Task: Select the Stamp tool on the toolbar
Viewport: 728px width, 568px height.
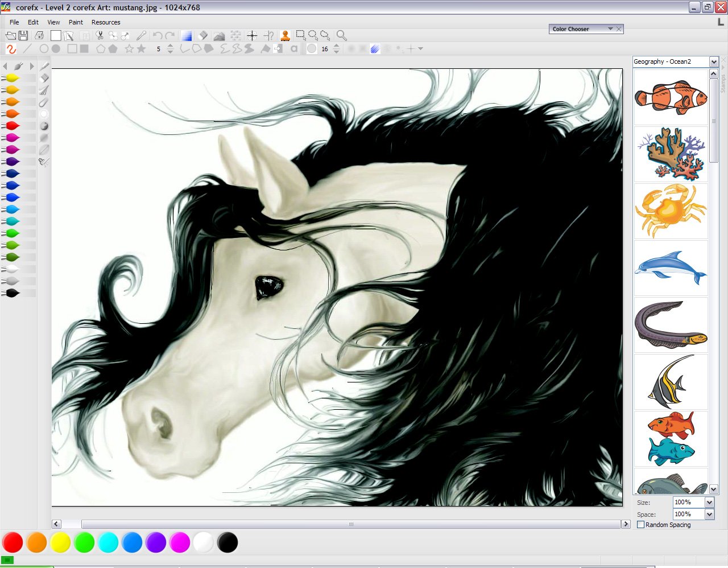Action: click(x=284, y=35)
